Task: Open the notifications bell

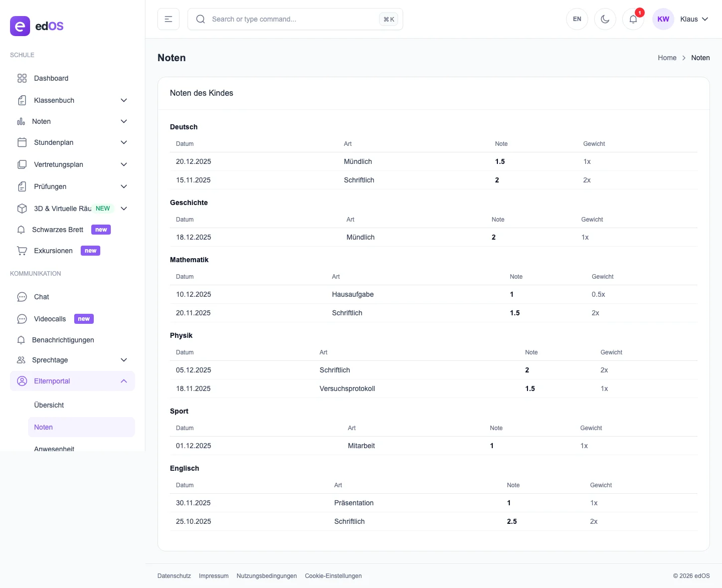Action: tap(633, 19)
